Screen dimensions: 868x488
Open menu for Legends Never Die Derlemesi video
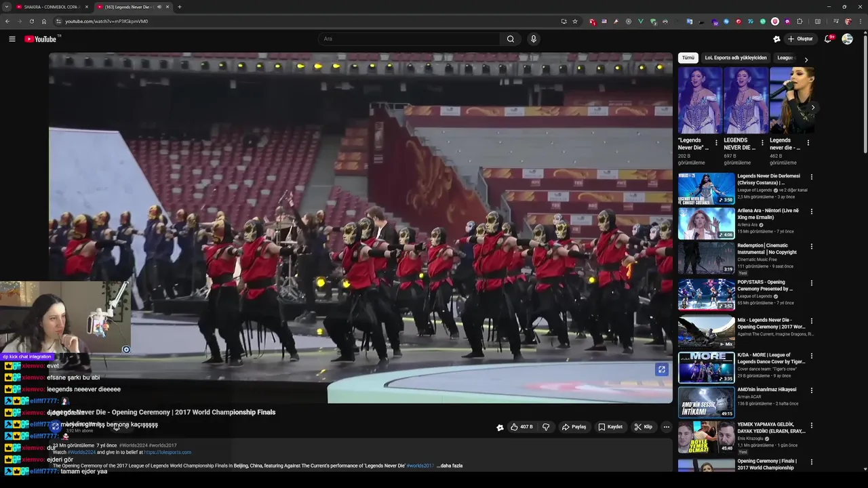point(811,178)
